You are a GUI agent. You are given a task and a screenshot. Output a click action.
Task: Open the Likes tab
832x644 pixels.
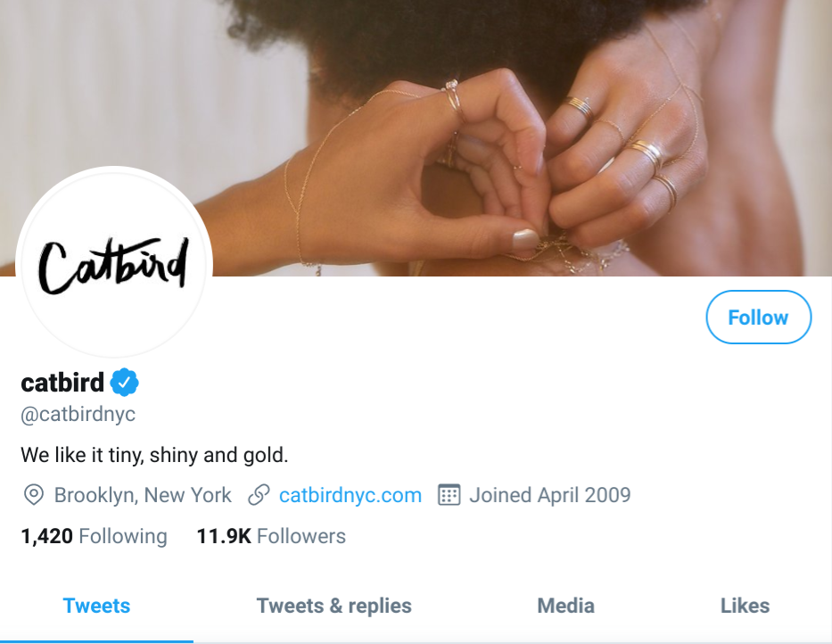coord(745,606)
